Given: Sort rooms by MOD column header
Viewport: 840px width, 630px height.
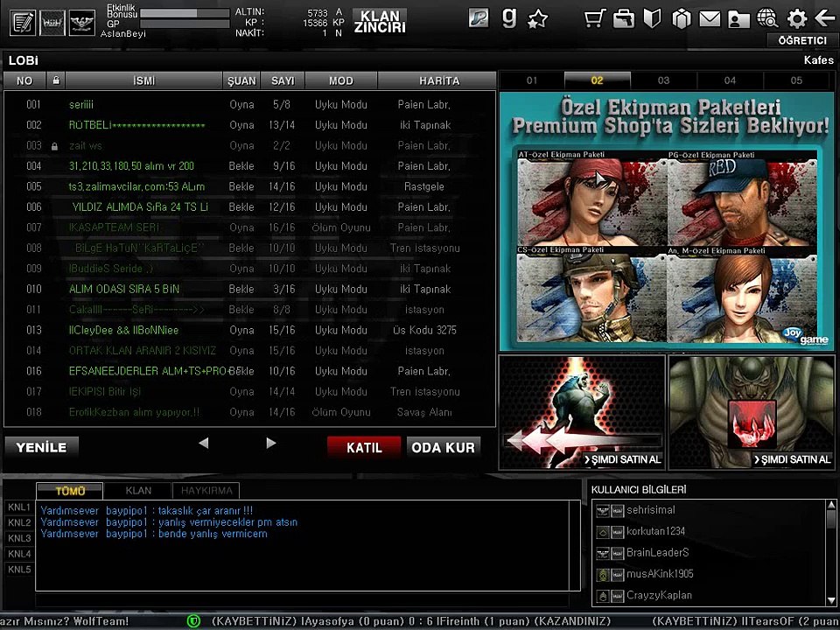Looking at the screenshot, I should click(341, 80).
